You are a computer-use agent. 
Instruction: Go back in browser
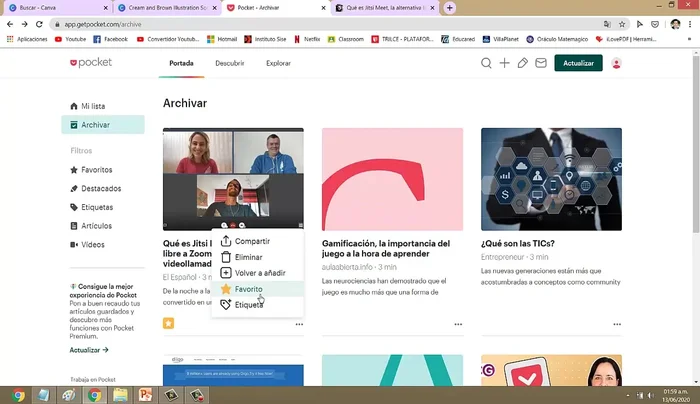coord(10,24)
